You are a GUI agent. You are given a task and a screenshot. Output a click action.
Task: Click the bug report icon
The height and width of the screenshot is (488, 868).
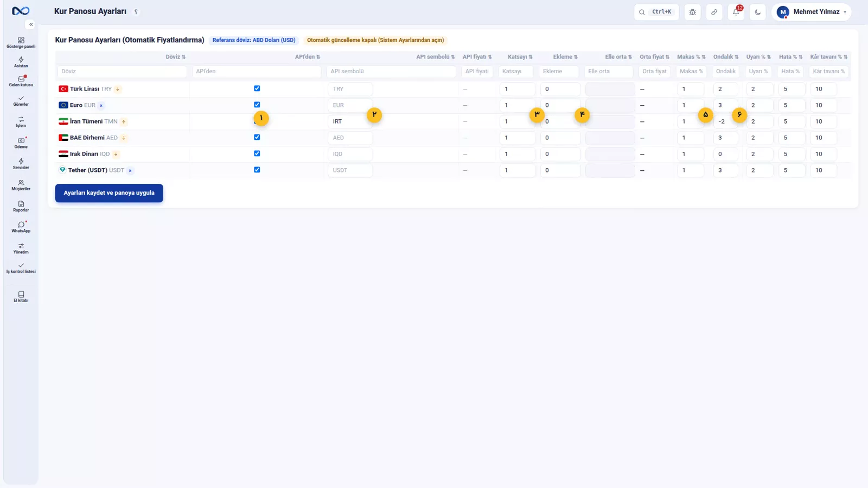coord(693,12)
